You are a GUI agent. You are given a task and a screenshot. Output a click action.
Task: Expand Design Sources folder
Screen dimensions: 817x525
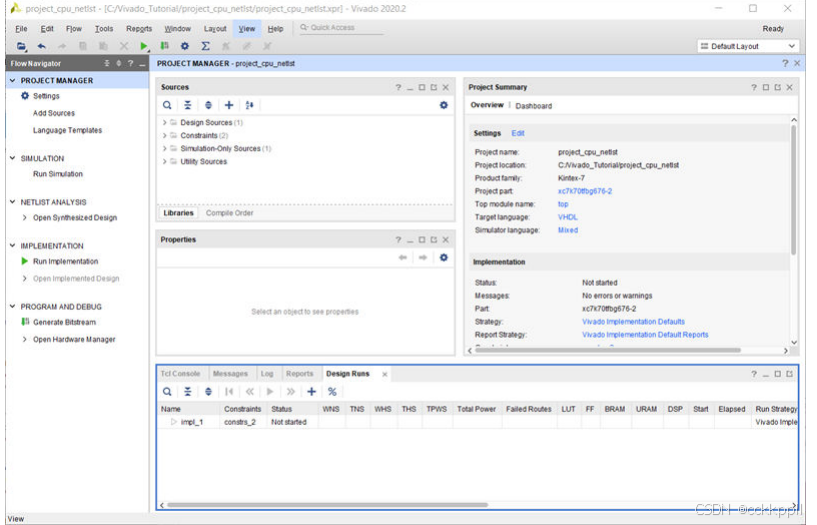pyautogui.click(x=165, y=122)
